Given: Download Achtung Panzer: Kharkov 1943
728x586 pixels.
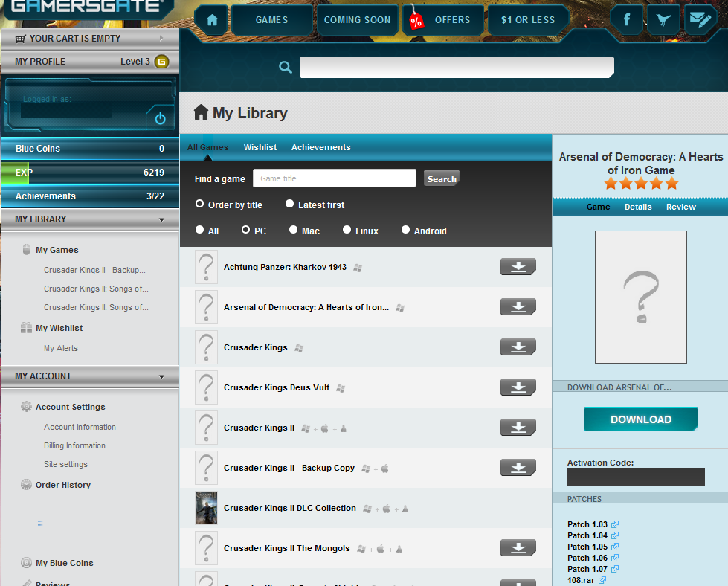Looking at the screenshot, I should [518, 267].
